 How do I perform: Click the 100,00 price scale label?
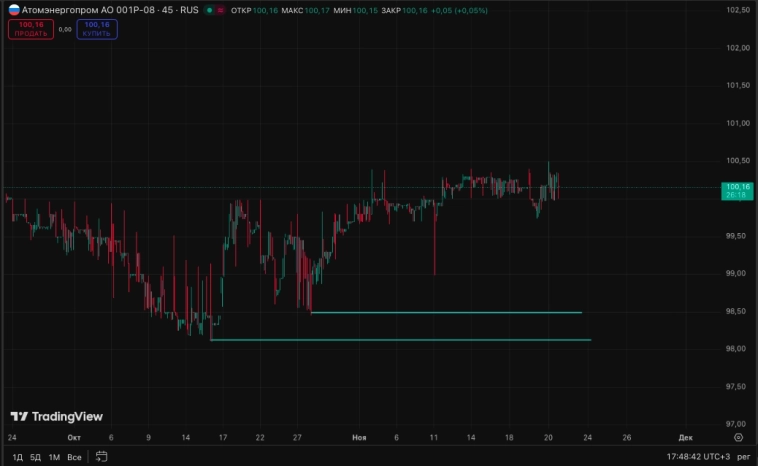coord(739,198)
